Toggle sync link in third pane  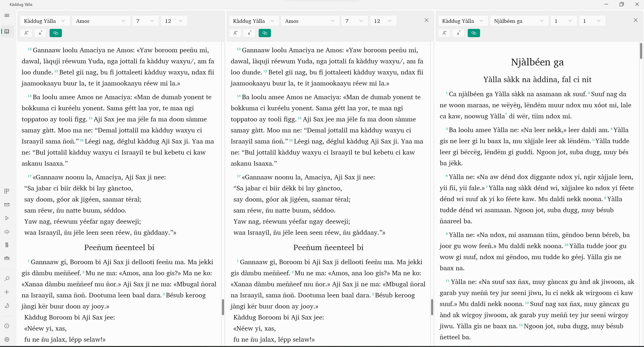(x=473, y=33)
